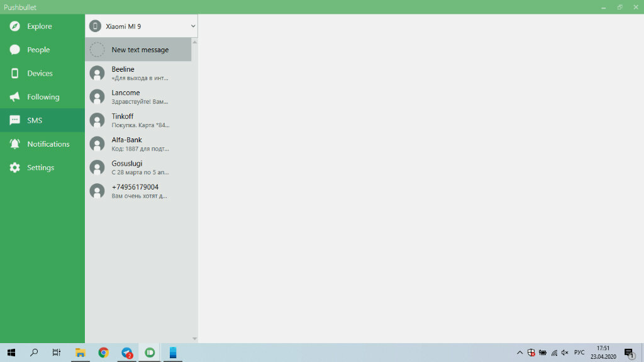Click the Notifications bell icon
Viewport: 644px width, 362px height.
point(15,144)
